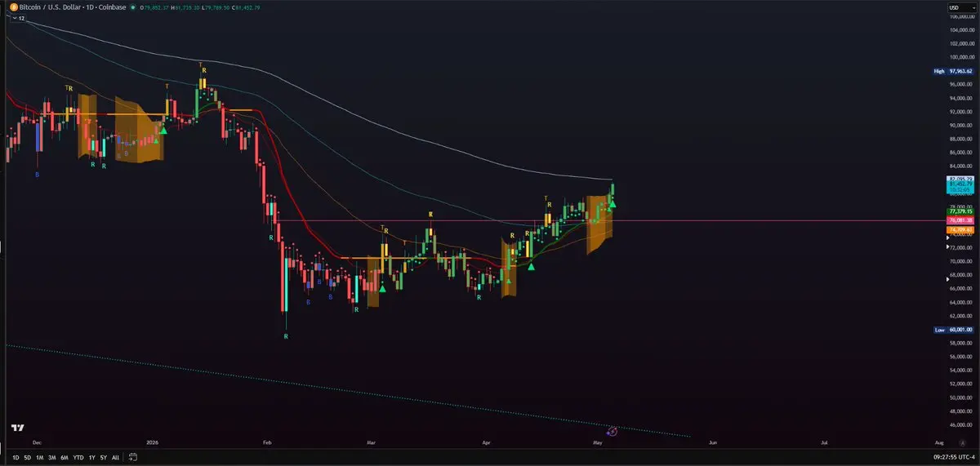Click the Low 60,001.00 price label

point(955,330)
